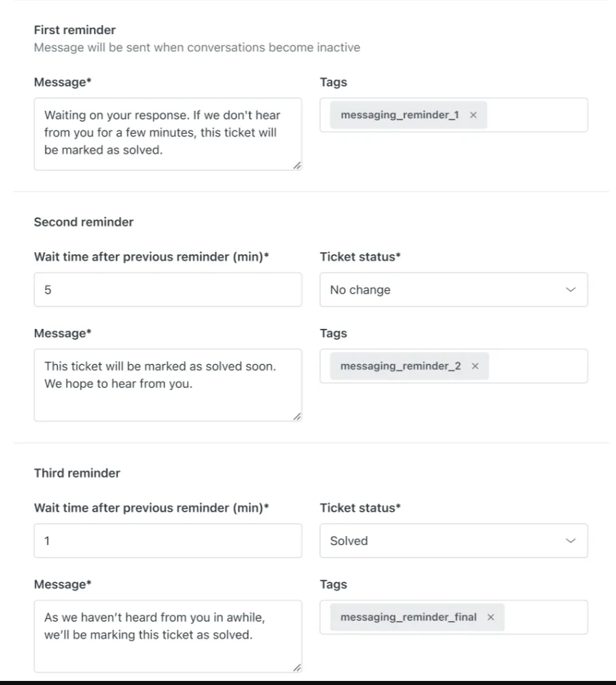Click chevron arrow on Solved dropdown
This screenshot has width=616, height=685.
tap(570, 541)
